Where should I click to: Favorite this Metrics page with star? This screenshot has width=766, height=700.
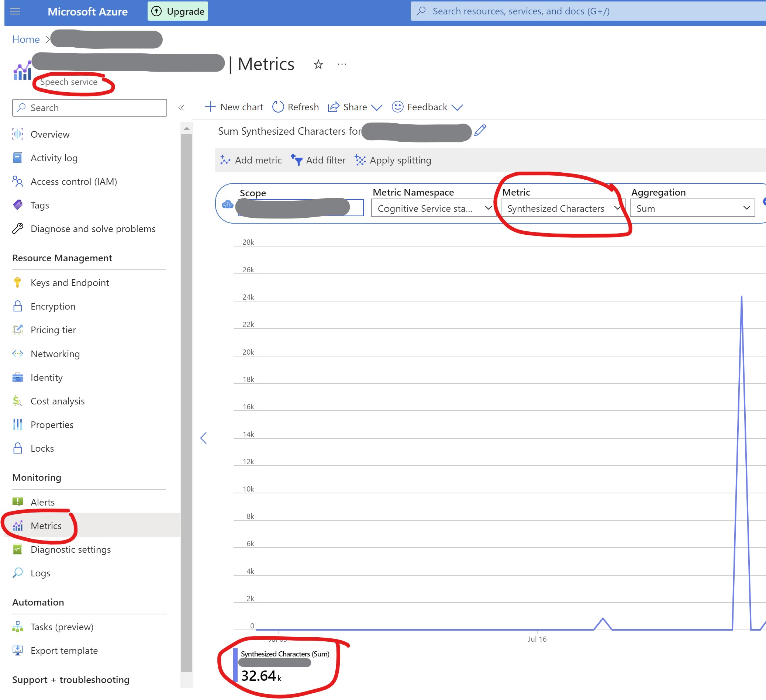coord(318,65)
